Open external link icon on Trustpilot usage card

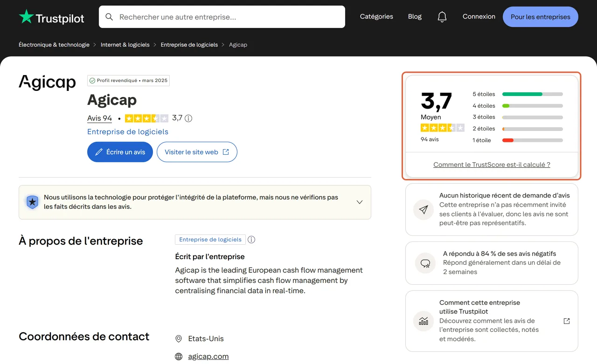[567, 321]
